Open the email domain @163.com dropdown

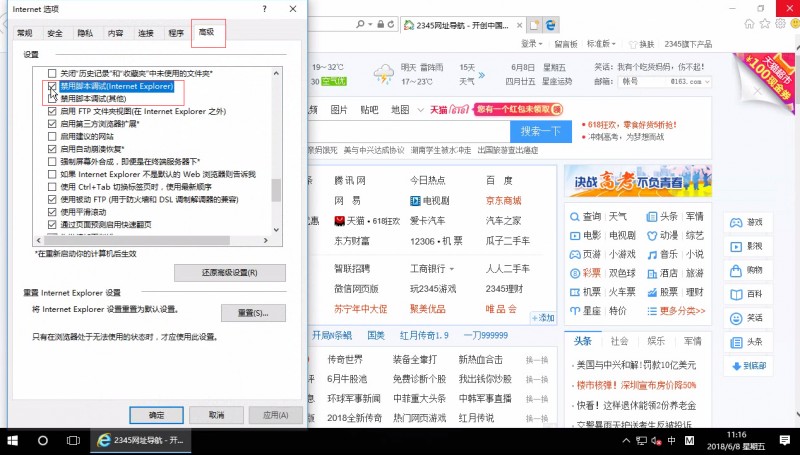pyautogui.click(x=707, y=82)
